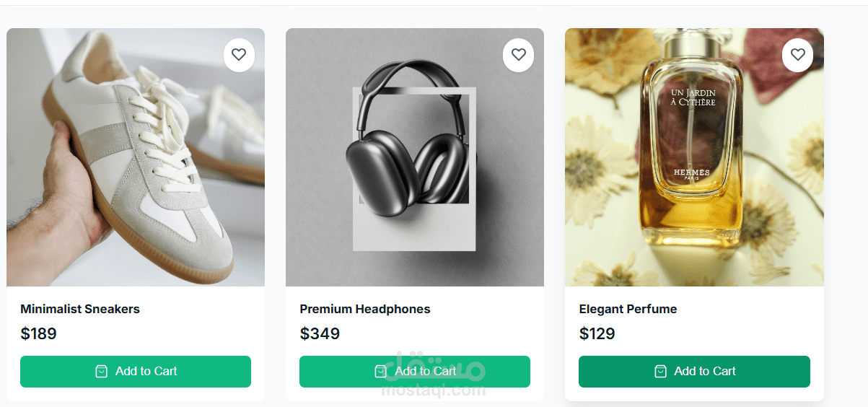This screenshot has height=407, width=868.
Task: Click the shopping bag icon under Elegant Perfume
Action: [x=660, y=371]
